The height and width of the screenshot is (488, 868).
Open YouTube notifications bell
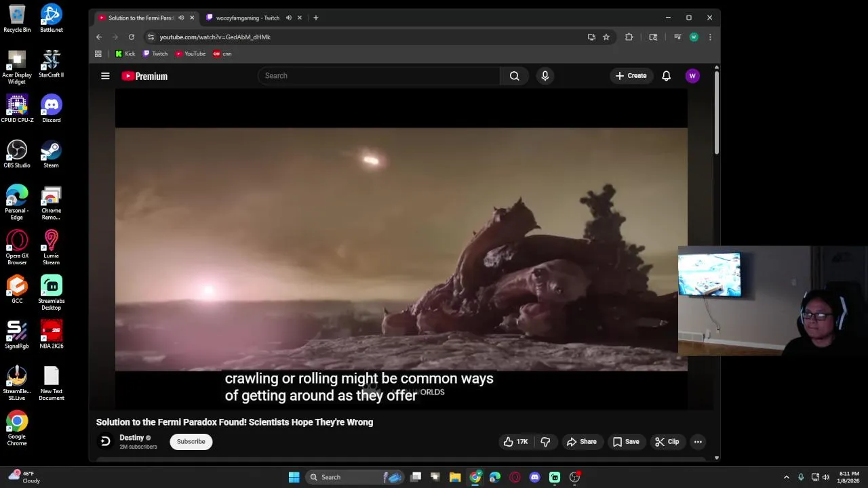(x=666, y=76)
